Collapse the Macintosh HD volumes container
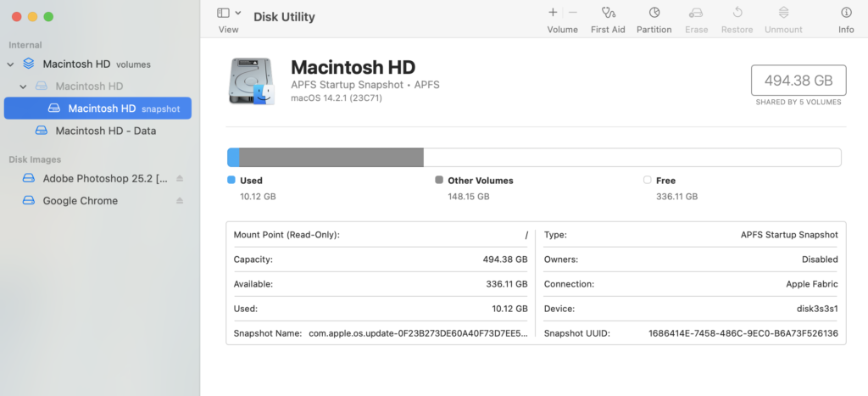868x396 pixels. point(10,64)
